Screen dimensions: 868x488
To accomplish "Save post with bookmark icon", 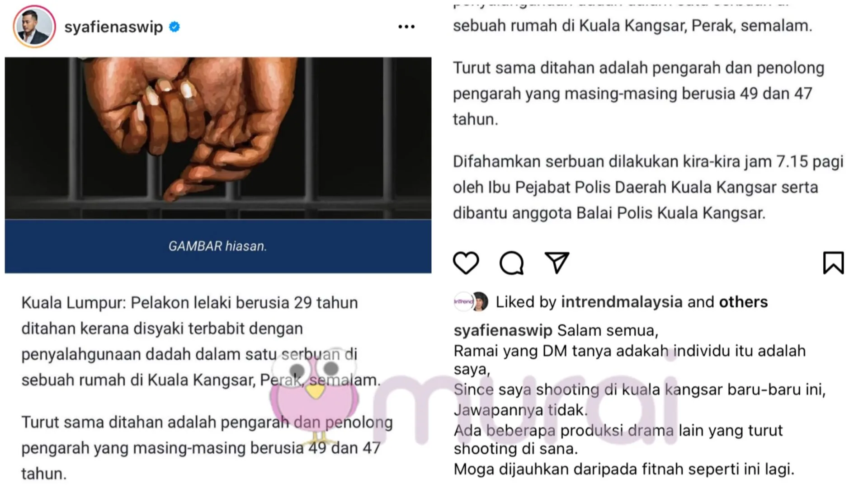I will coord(833,263).
